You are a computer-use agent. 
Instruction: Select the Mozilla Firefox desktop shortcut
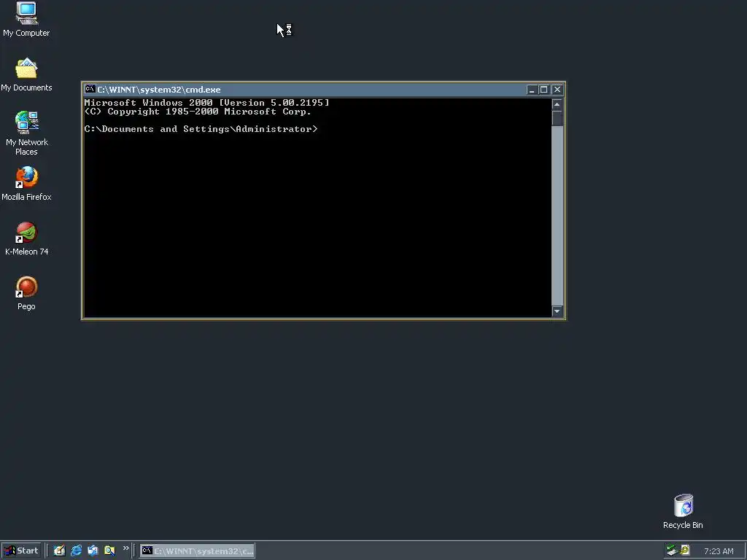pos(26,183)
